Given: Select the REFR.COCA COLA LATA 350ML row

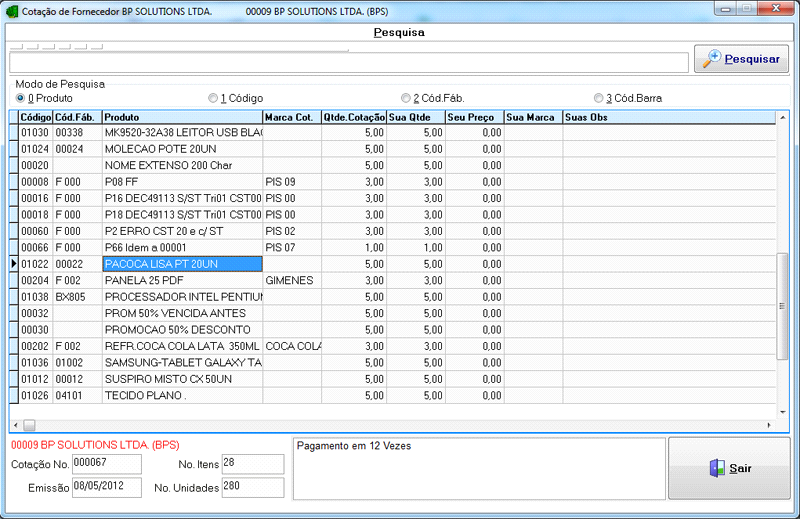Looking at the screenshot, I should tap(182, 345).
